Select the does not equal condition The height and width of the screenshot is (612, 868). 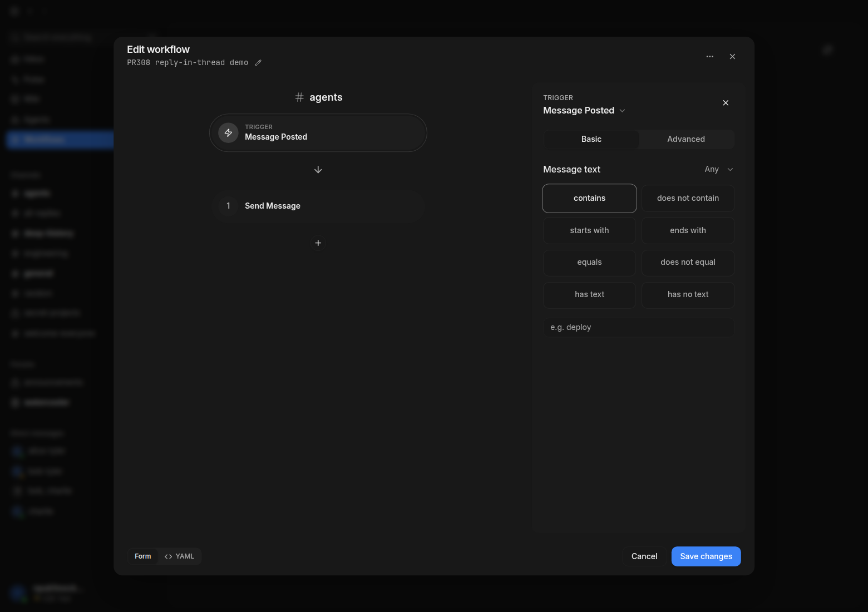(688, 262)
